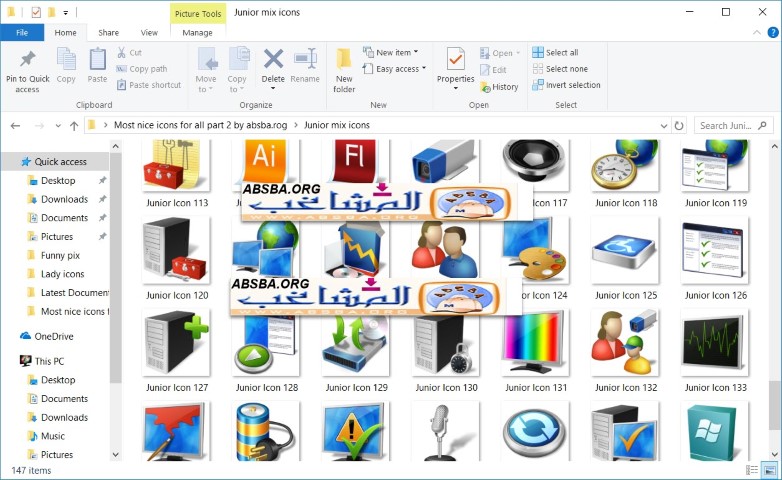Click the navigation pane scrollbar thumb
The height and width of the screenshot is (480, 782).
click(116, 268)
